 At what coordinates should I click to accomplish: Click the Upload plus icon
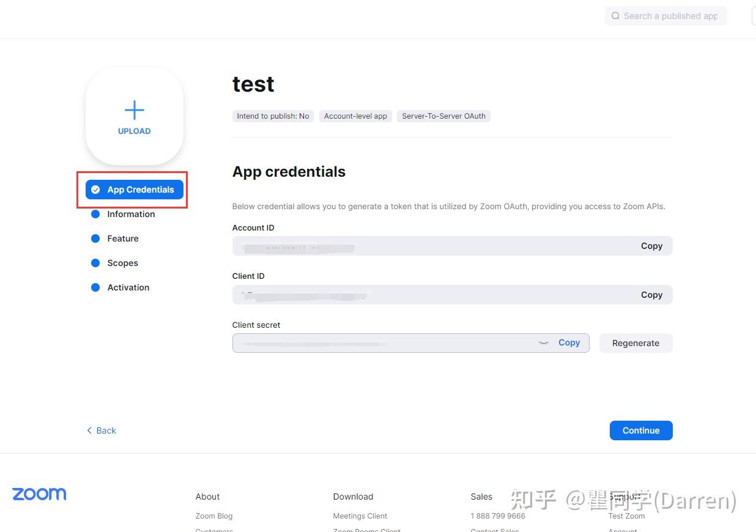tap(134, 110)
